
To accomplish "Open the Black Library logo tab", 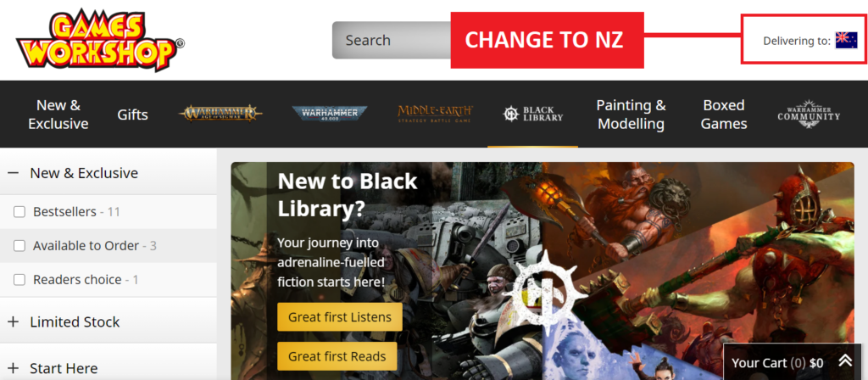I will coord(532,115).
